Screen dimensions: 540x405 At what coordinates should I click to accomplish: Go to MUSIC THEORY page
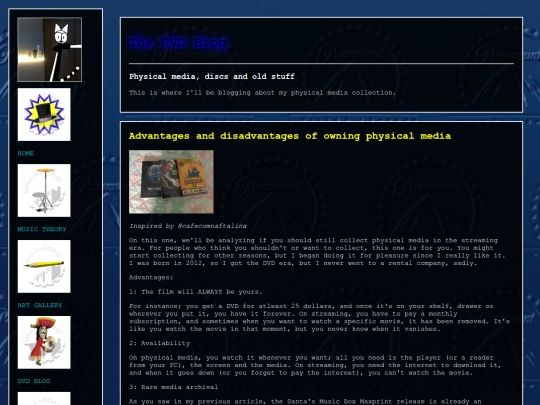(x=42, y=229)
